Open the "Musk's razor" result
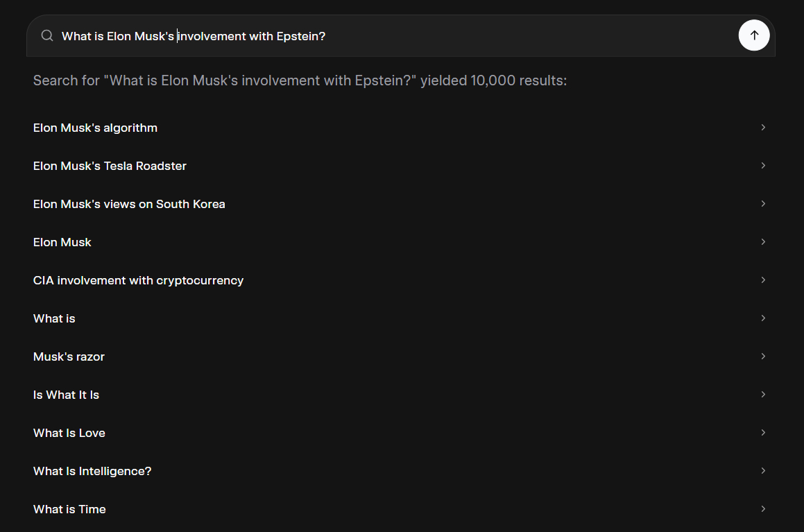This screenshot has width=804, height=532. click(x=69, y=357)
